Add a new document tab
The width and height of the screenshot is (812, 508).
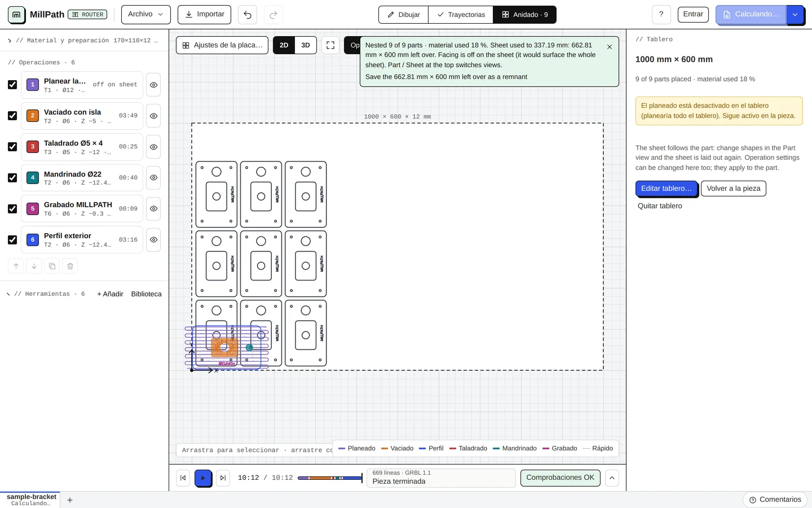(x=70, y=500)
